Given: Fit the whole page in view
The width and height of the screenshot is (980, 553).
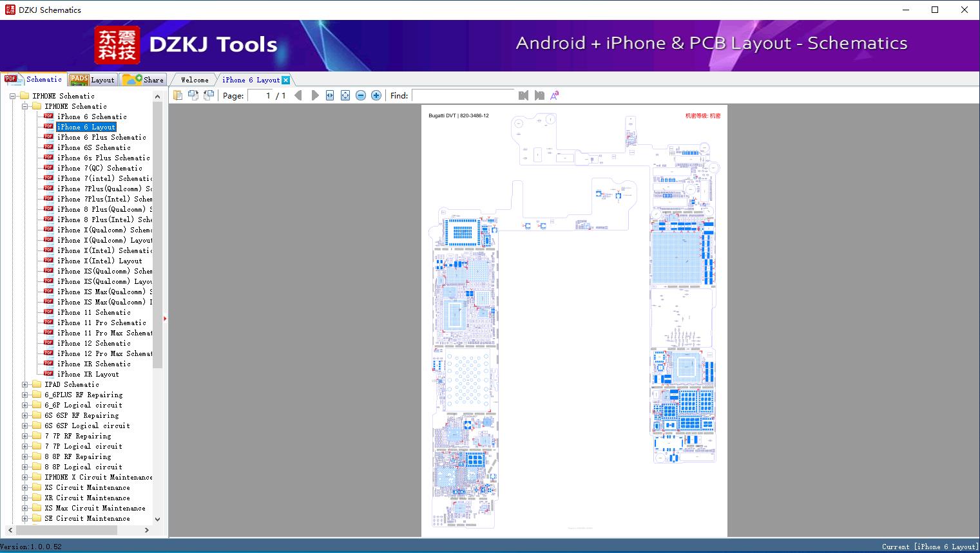Looking at the screenshot, I should tap(345, 95).
